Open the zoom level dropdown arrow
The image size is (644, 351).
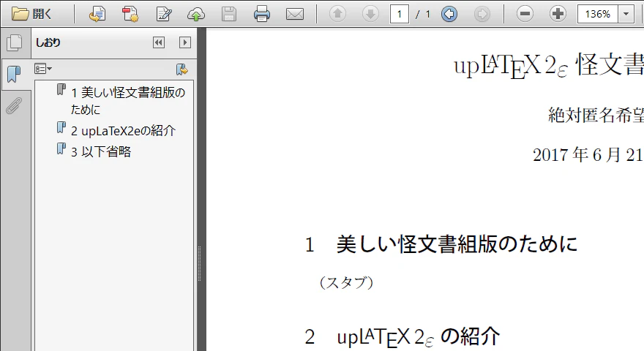pos(626,15)
